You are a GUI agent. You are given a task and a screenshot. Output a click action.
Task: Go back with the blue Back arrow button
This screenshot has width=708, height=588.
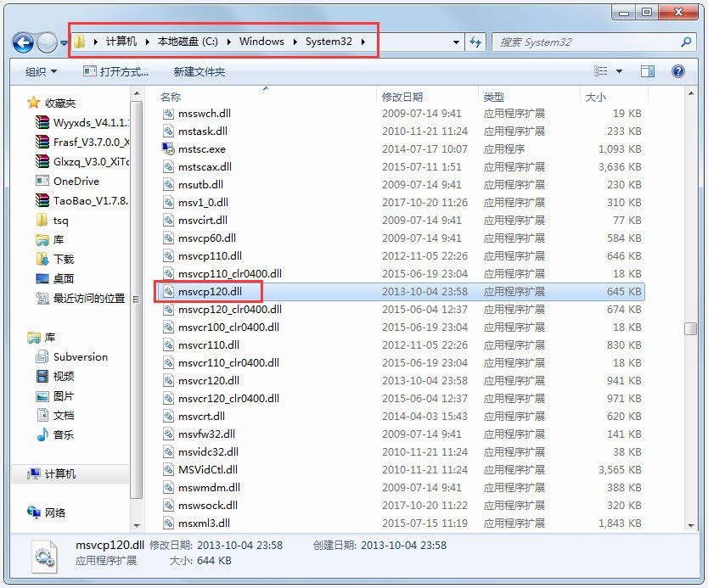(23, 43)
